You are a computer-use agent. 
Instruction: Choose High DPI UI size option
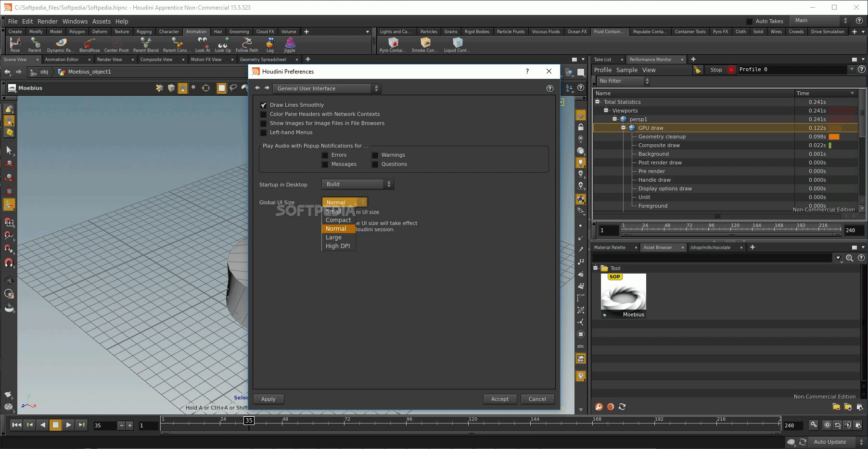point(338,246)
